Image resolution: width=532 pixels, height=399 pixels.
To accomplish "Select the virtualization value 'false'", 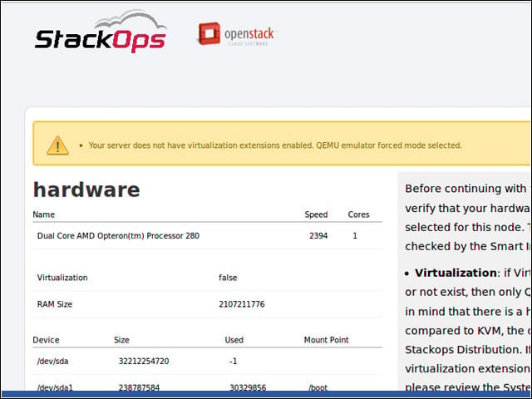I will click(x=228, y=278).
